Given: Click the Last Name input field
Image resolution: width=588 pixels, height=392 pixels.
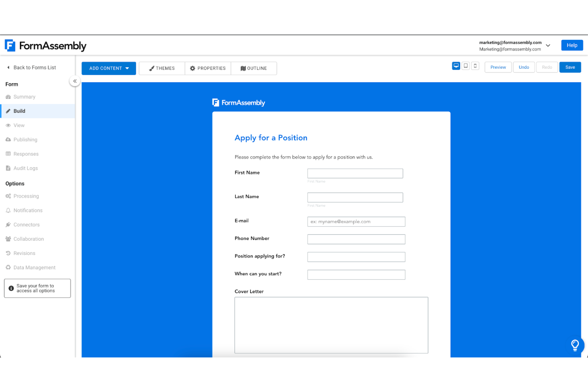Looking at the screenshot, I should tap(355, 197).
